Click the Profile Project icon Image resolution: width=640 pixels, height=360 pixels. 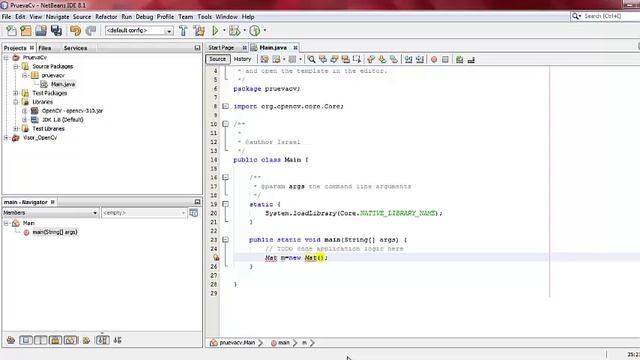[255, 31]
